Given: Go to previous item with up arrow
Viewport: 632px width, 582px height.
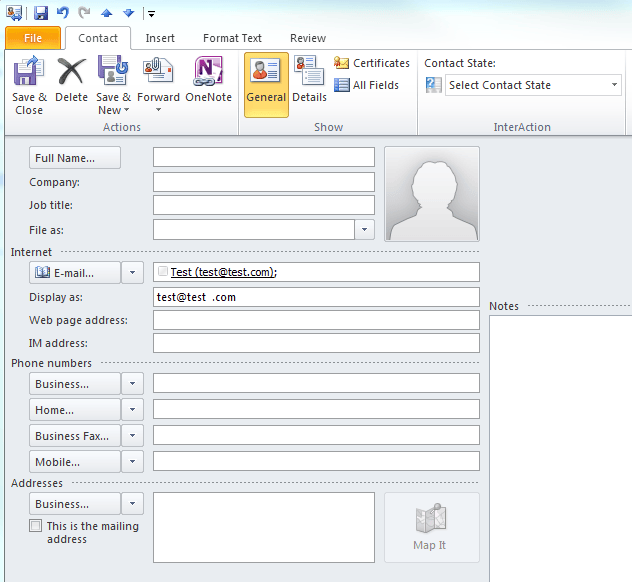Looking at the screenshot, I should click(x=106, y=13).
